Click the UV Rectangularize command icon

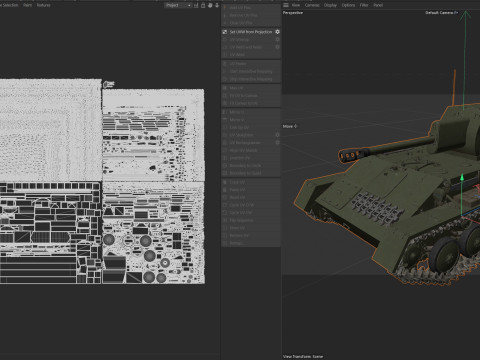coord(225,143)
